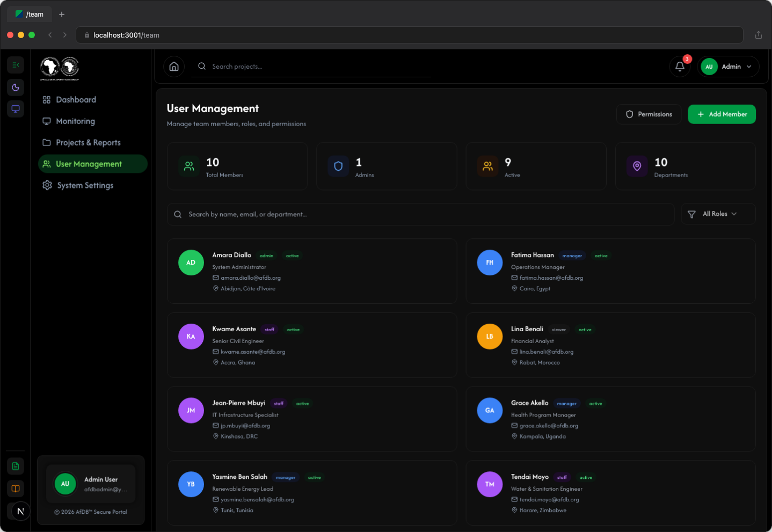Click Add Member button
The width and height of the screenshot is (772, 532).
click(x=722, y=114)
